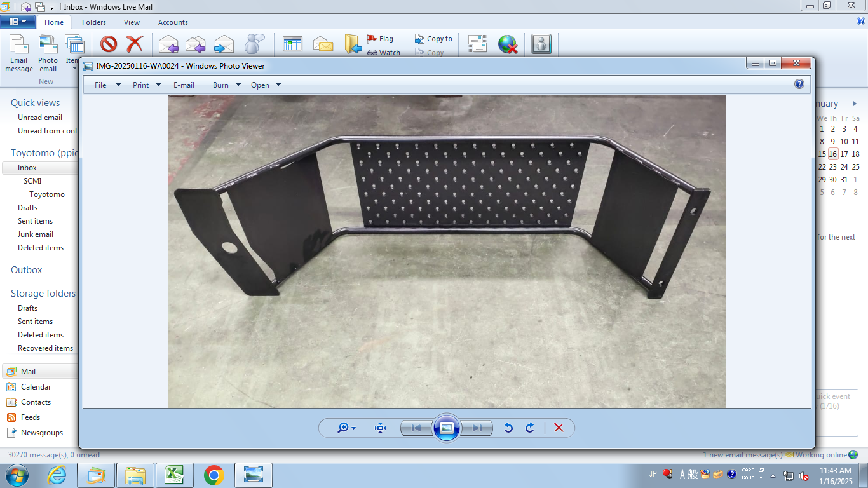Viewport: 868px width, 488px height.
Task: Click the Reply icon in the Live Mail ribbon
Action: [168, 44]
